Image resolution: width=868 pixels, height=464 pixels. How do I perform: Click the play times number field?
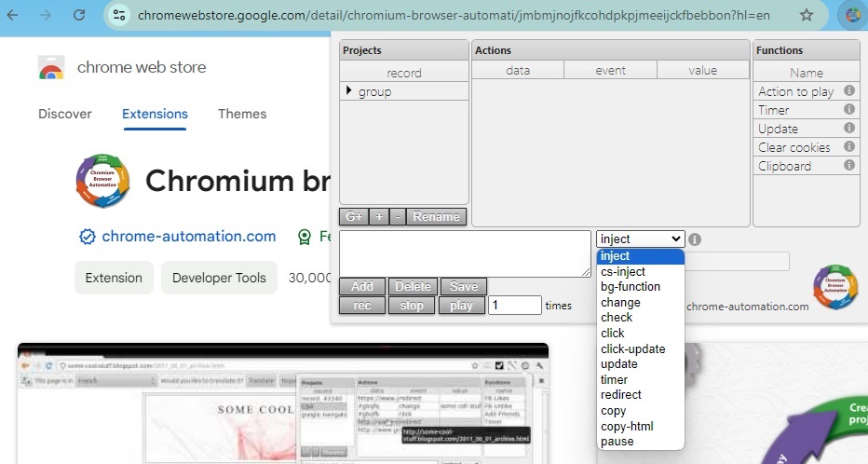tap(515, 305)
